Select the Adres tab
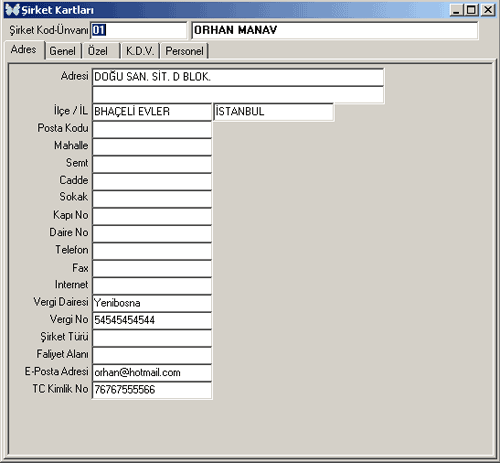The image size is (500, 463). point(24,50)
